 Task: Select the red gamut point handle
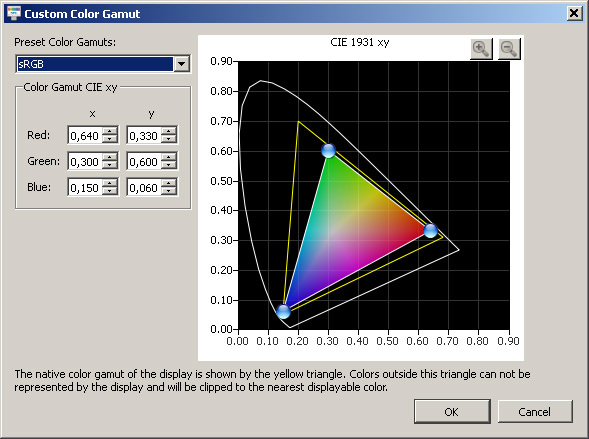[430, 231]
